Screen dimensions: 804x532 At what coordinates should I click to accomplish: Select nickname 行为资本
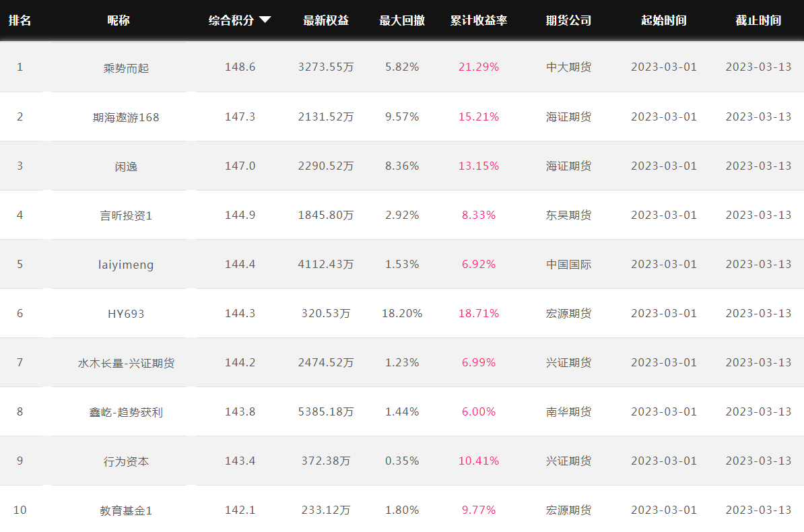coord(126,462)
